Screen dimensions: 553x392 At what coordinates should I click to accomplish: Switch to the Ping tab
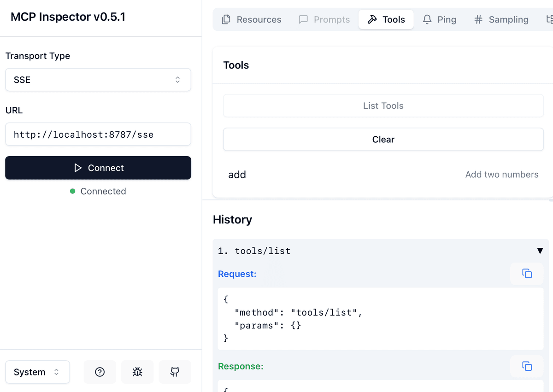tap(440, 19)
